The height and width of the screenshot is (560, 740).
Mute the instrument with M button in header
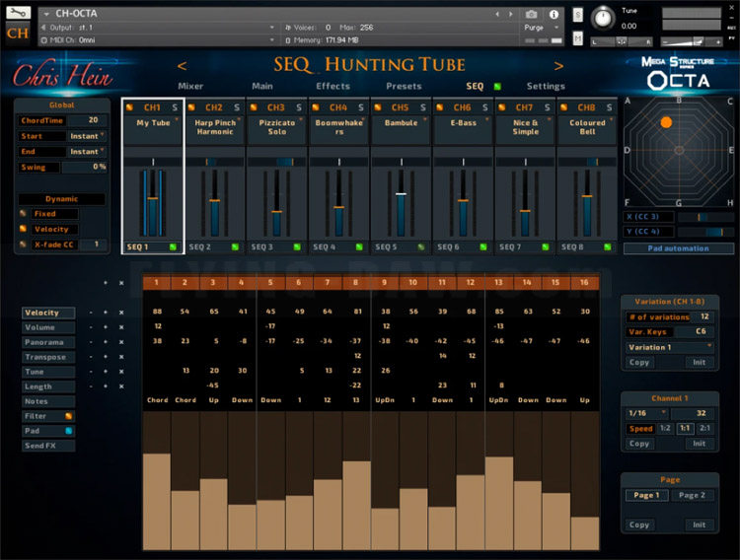(577, 37)
